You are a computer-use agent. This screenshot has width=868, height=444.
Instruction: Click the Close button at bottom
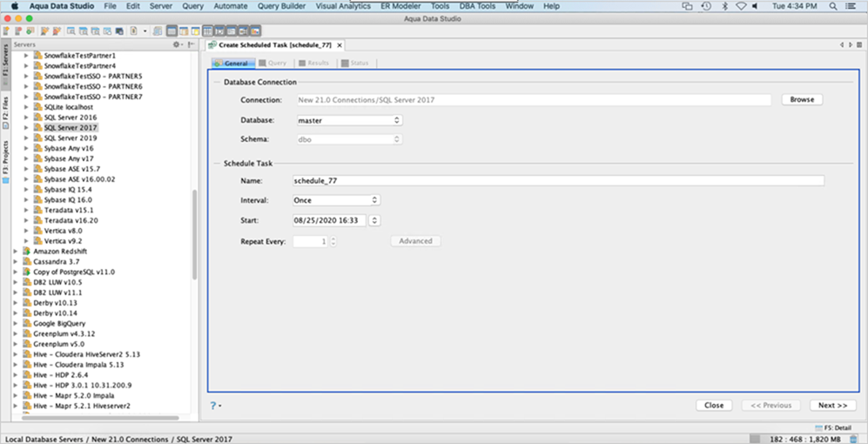[x=714, y=405]
